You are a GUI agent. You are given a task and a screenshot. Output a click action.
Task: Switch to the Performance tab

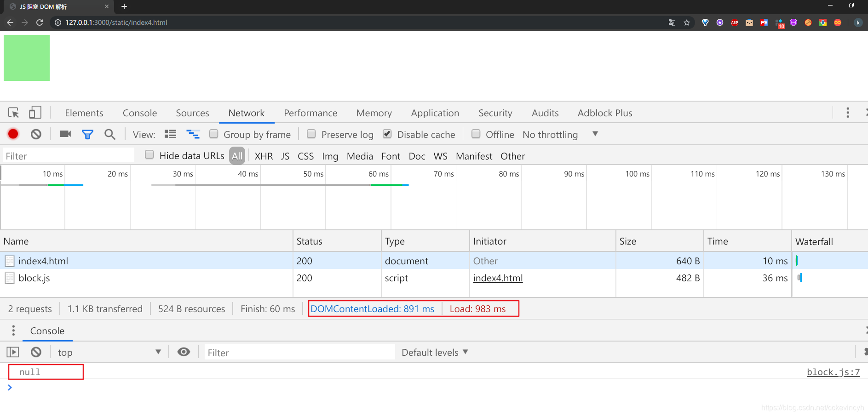click(310, 113)
